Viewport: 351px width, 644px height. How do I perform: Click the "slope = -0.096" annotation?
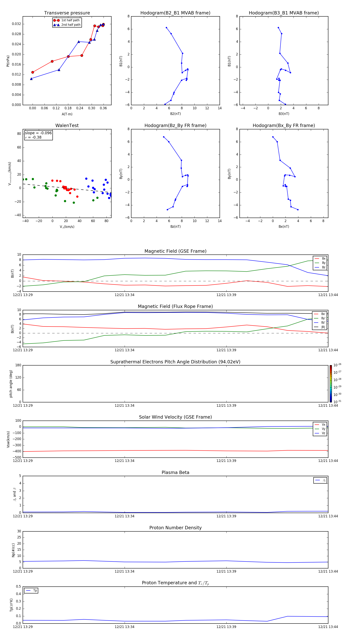[x=38, y=133]
